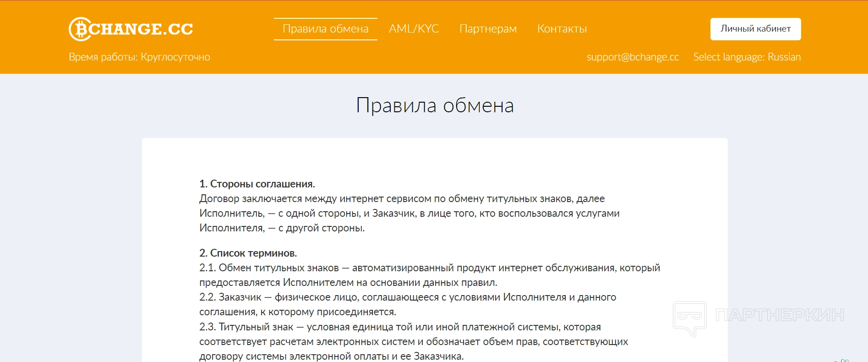This screenshot has width=868, height=362.
Task: Go to the AML/KYC page
Action: click(x=414, y=29)
